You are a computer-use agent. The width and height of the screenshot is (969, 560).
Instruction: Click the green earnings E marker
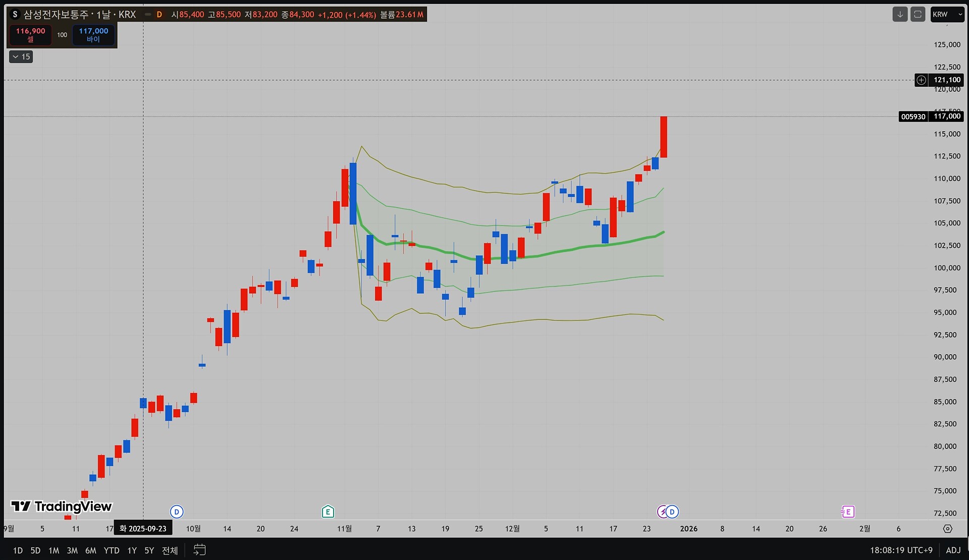(x=328, y=512)
